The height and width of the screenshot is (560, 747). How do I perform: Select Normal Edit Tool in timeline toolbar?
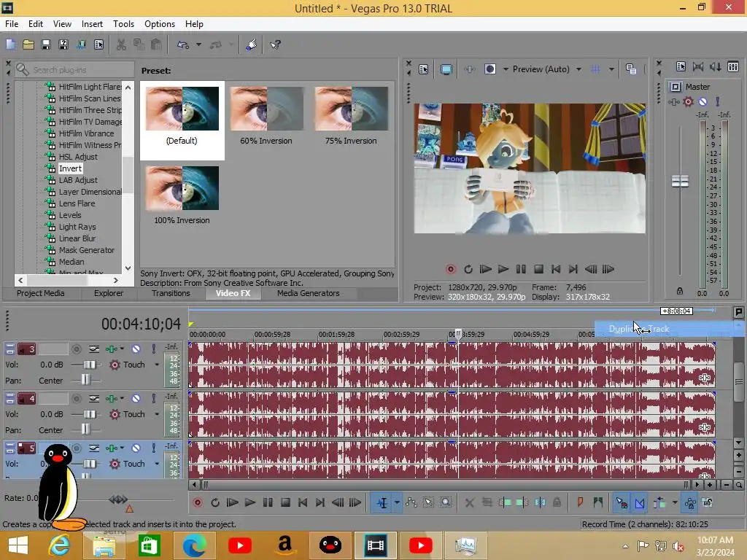[x=382, y=503]
